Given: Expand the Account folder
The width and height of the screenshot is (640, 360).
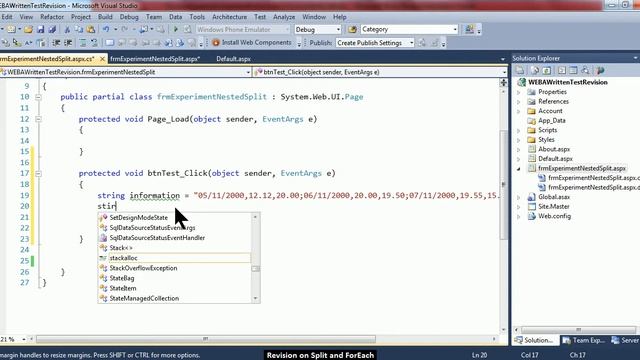Looking at the screenshot, I should point(519,111).
